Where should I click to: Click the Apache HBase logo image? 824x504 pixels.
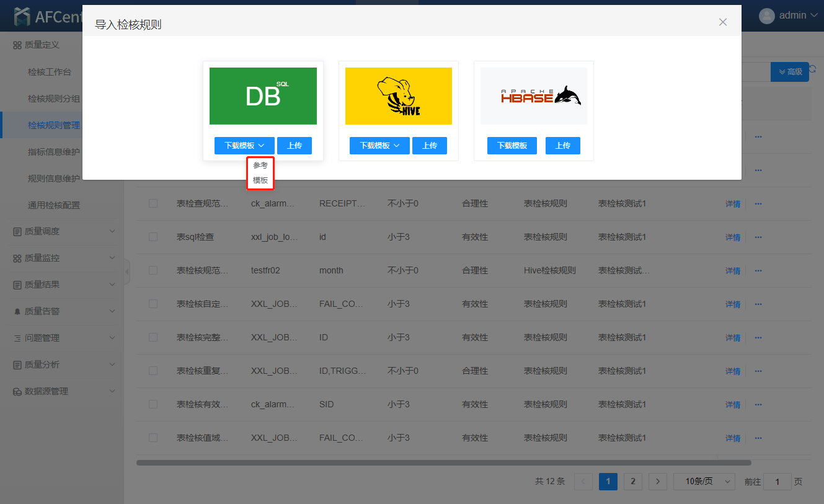pos(533,96)
